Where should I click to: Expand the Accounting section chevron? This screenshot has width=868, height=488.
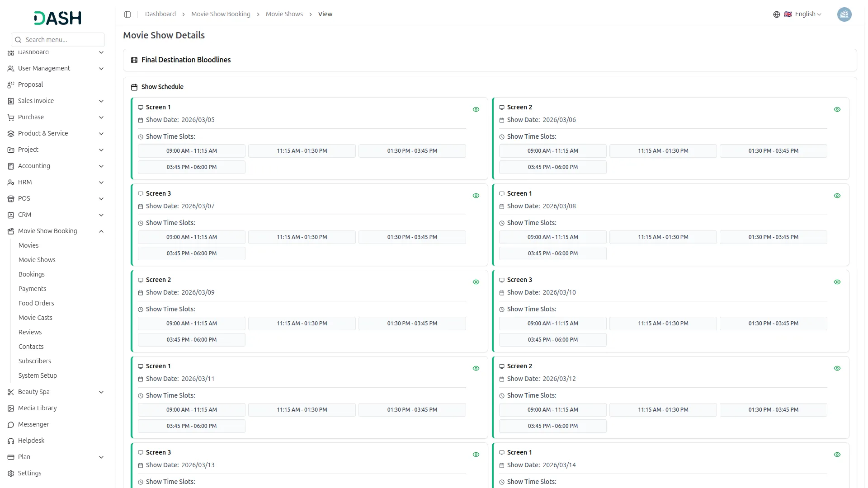tap(101, 166)
